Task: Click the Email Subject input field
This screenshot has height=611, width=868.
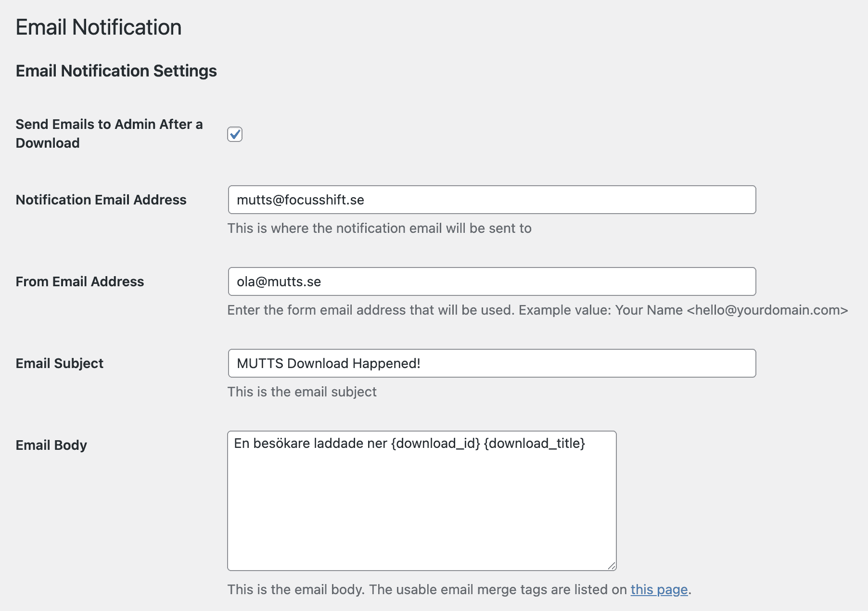Action: click(492, 363)
